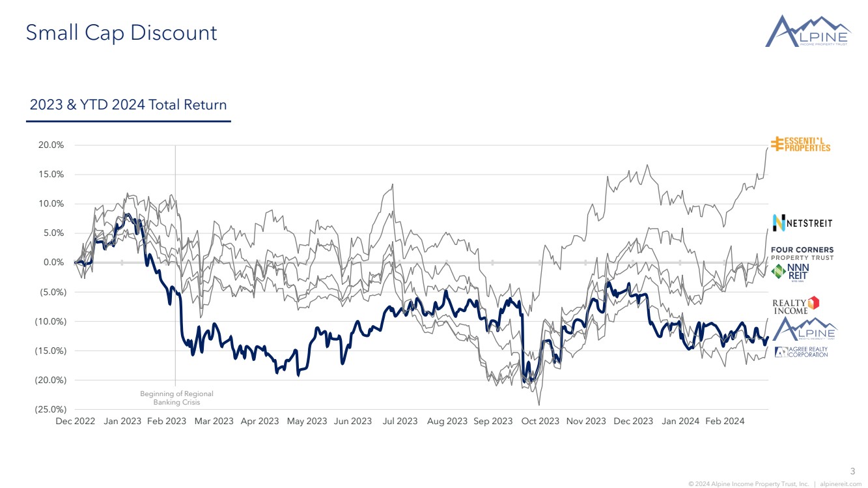Click the Netstreit logo
The image size is (868, 488).
pyautogui.click(x=802, y=223)
